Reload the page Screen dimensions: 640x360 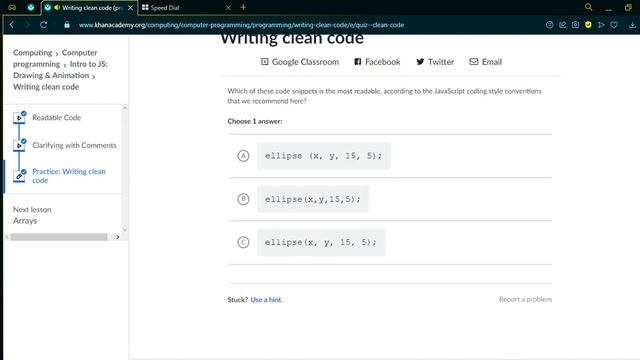click(43, 24)
